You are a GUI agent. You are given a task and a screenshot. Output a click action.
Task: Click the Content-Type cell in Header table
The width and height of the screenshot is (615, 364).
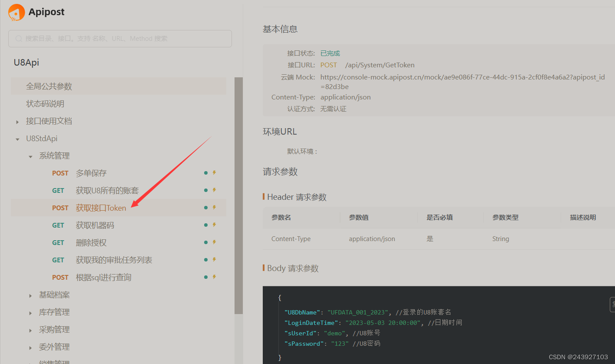[x=291, y=239]
